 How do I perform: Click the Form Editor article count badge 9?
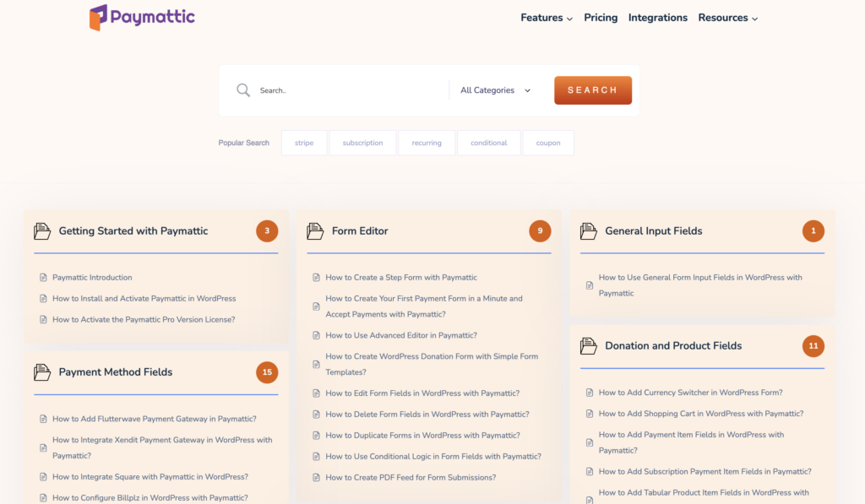tap(540, 231)
